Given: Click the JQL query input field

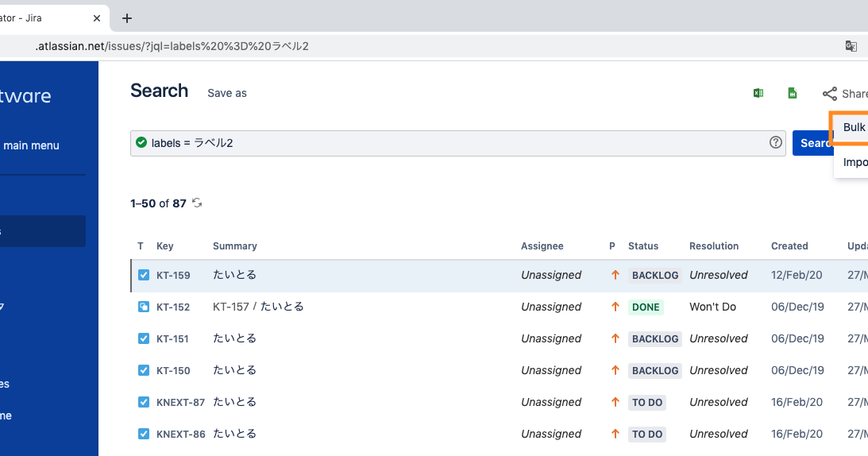Looking at the screenshot, I should [457, 143].
